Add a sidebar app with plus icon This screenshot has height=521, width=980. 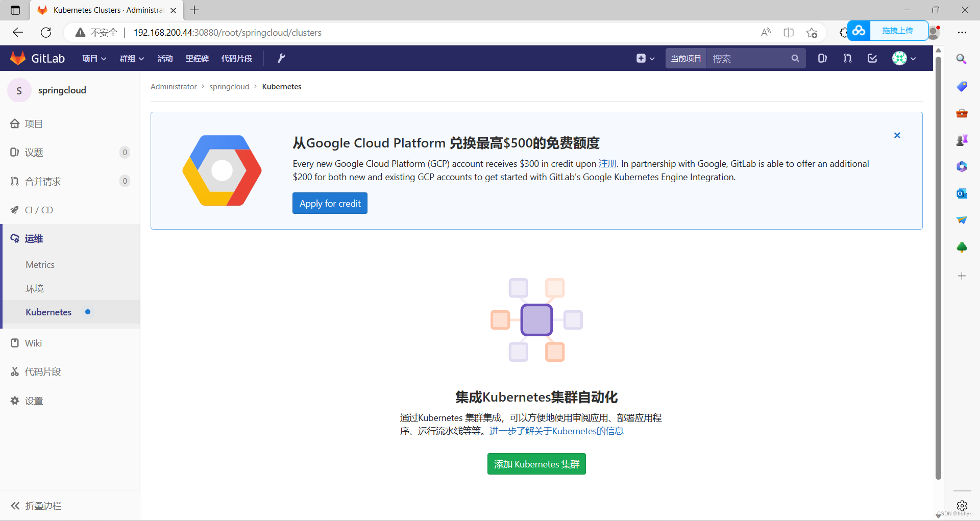coord(962,276)
